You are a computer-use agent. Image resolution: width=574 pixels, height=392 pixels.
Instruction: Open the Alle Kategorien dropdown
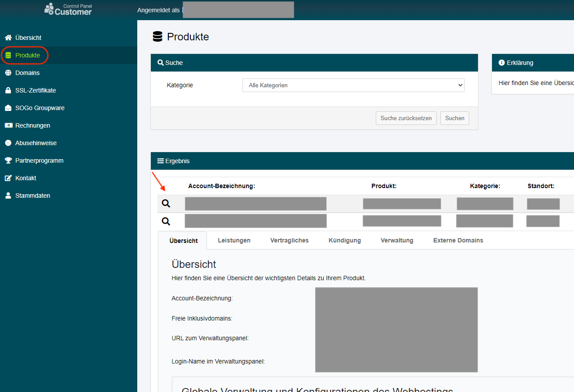pyautogui.click(x=353, y=86)
